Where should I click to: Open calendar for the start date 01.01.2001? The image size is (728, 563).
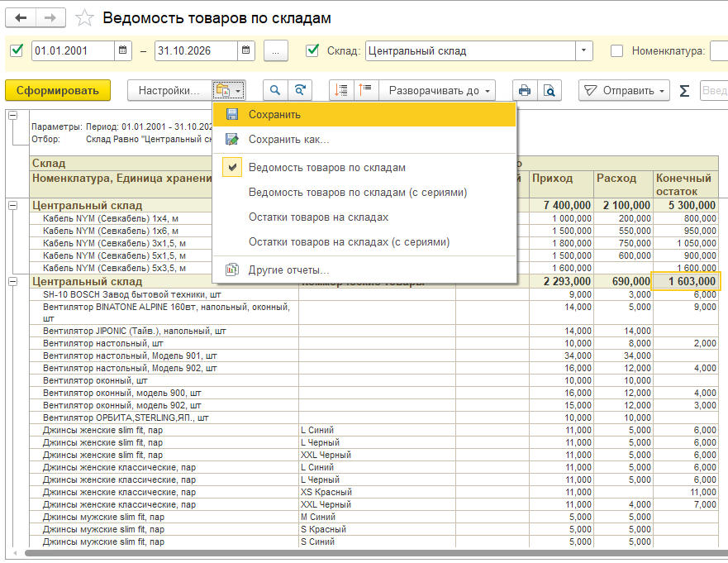(122, 50)
